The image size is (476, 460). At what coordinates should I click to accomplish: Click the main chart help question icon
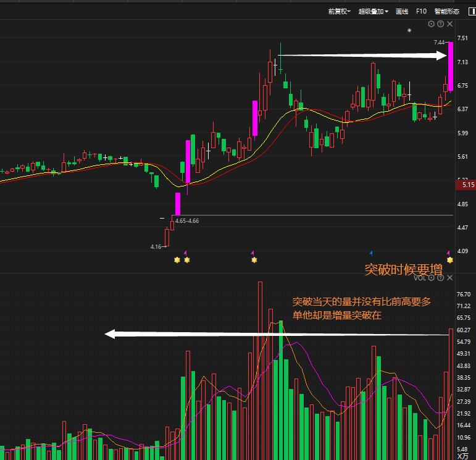[x=440, y=24]
